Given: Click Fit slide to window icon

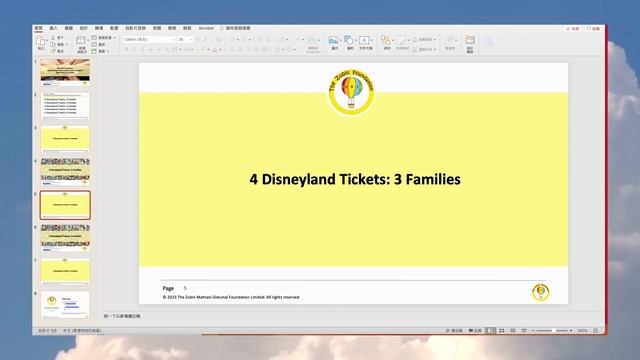Looking at the screenshot, I should click(596, 330).
